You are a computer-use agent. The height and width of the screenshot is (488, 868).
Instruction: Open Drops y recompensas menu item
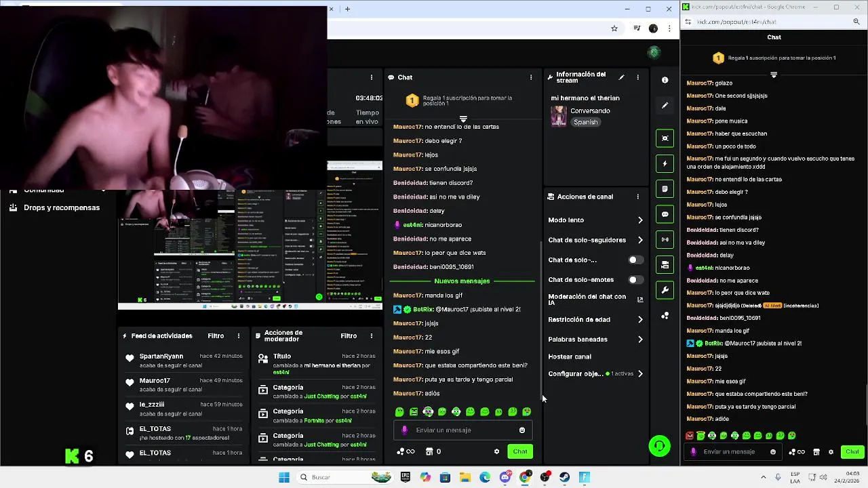pos(61,207)
